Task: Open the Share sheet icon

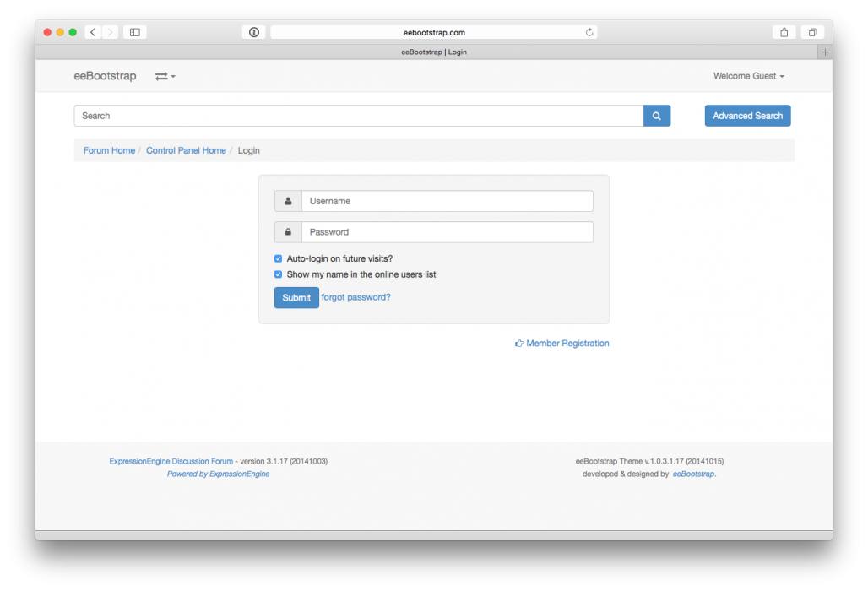Action: (x=784, y=32)
